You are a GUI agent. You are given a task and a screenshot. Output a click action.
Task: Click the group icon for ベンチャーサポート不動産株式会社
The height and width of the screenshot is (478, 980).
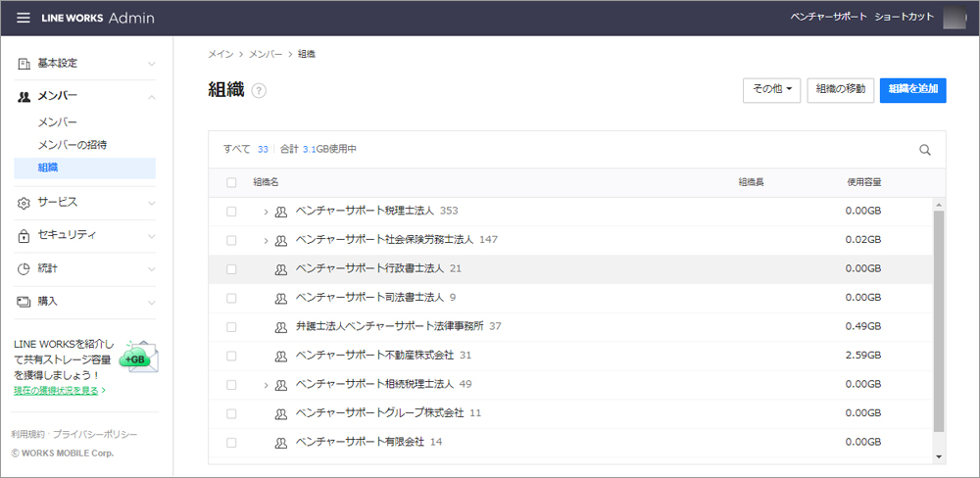click(281, 356)
